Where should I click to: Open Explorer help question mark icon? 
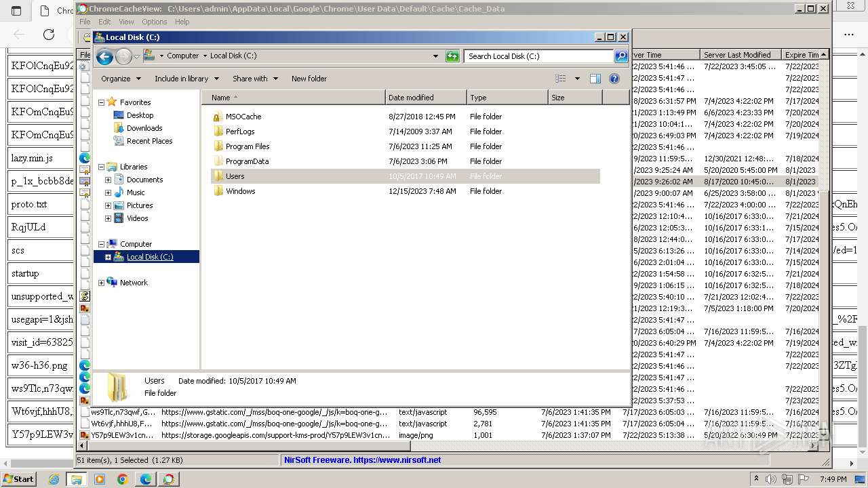point(614,79)
